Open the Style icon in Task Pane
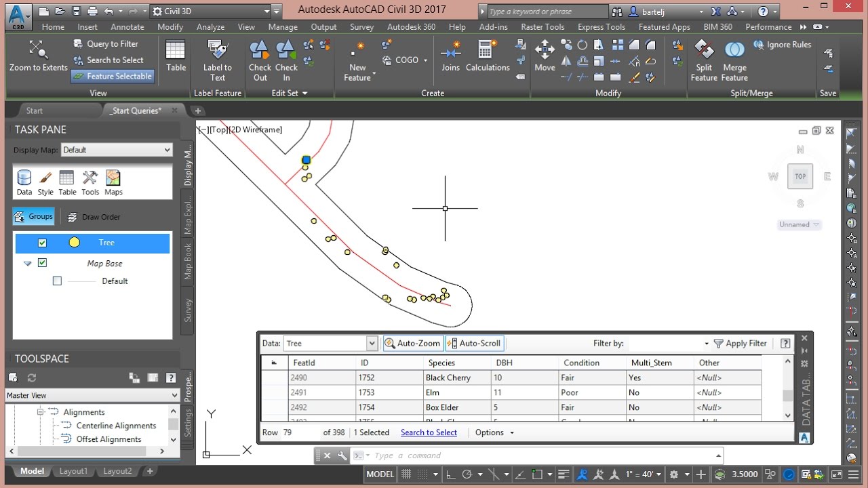Image resolution: width=868 pixels, height=488 pixels. point(45,183)
